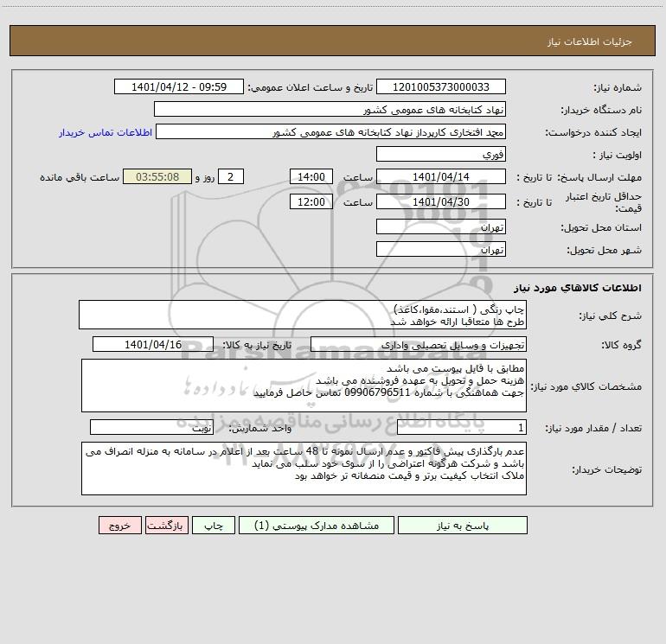The width and height of the screenshot is (666, 644).
Task: Click text ساعت باقی مانده
Action: click(80, 177)
